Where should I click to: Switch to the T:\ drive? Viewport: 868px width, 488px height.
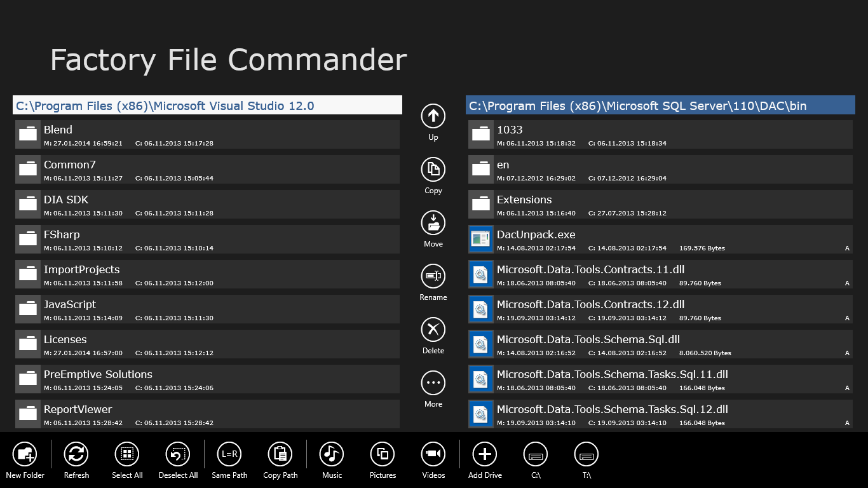pyautogui.click(x=587, y=454)
